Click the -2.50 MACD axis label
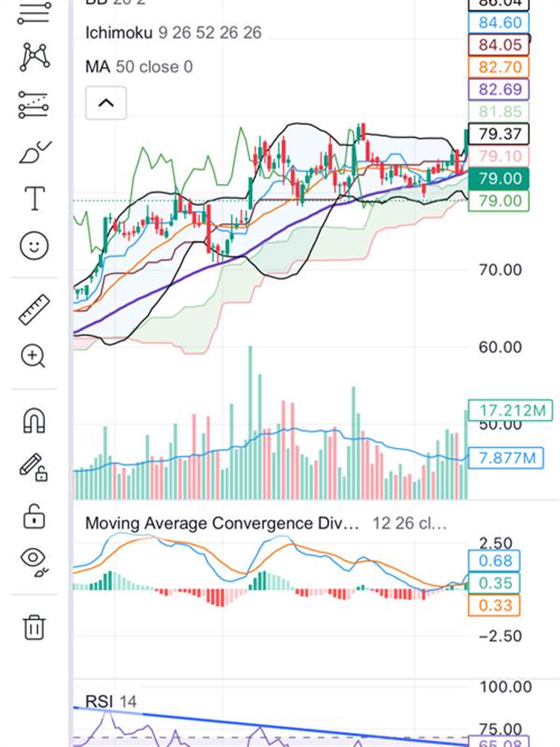The image size is (560, 747). click(x=500, y=636)
